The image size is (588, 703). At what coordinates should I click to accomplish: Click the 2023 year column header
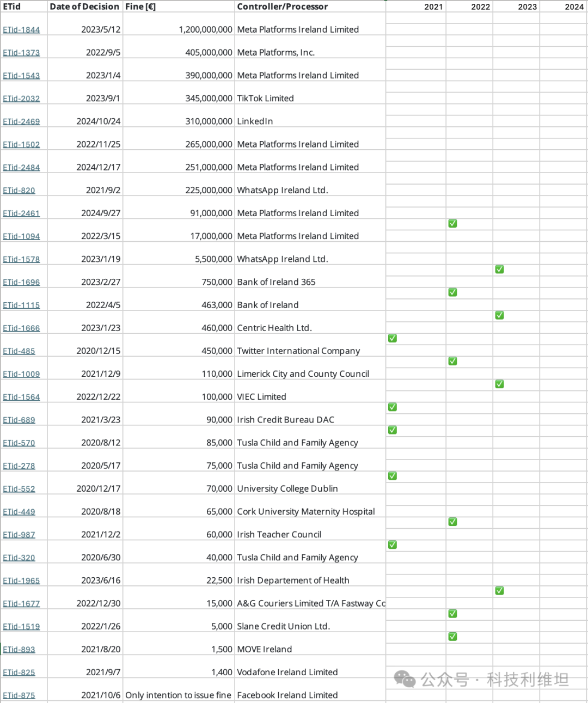(516, 7)
